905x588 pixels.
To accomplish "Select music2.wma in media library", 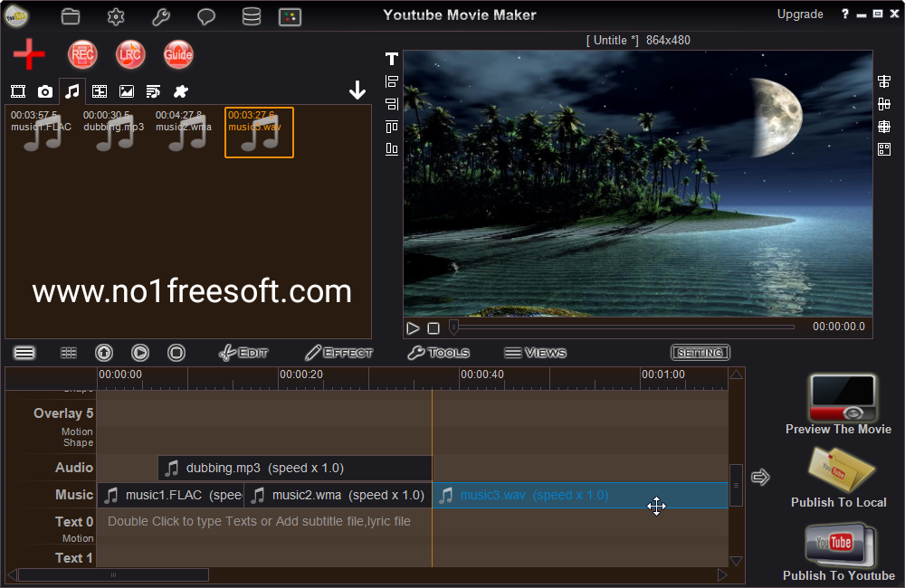I will (x=186, y=131).
